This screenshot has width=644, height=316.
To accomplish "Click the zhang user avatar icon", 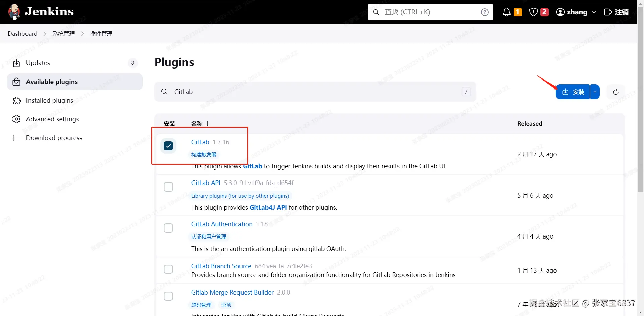I will coord(560,12).
